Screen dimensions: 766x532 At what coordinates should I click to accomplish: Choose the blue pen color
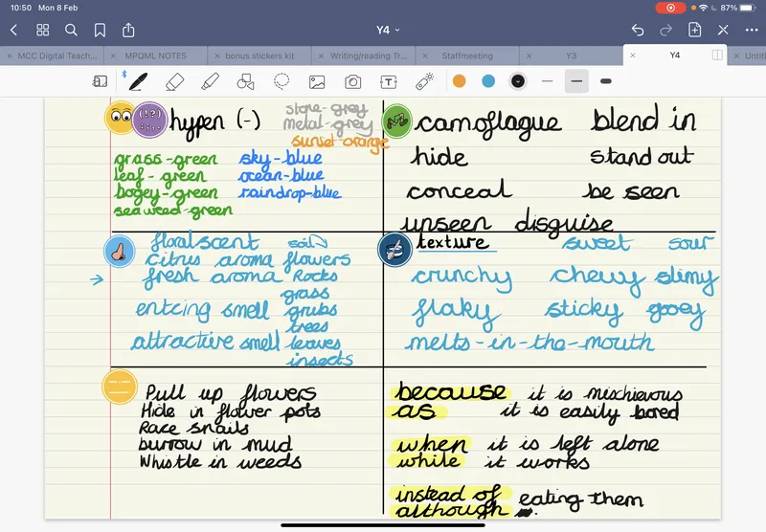click(x=488, y=81)
